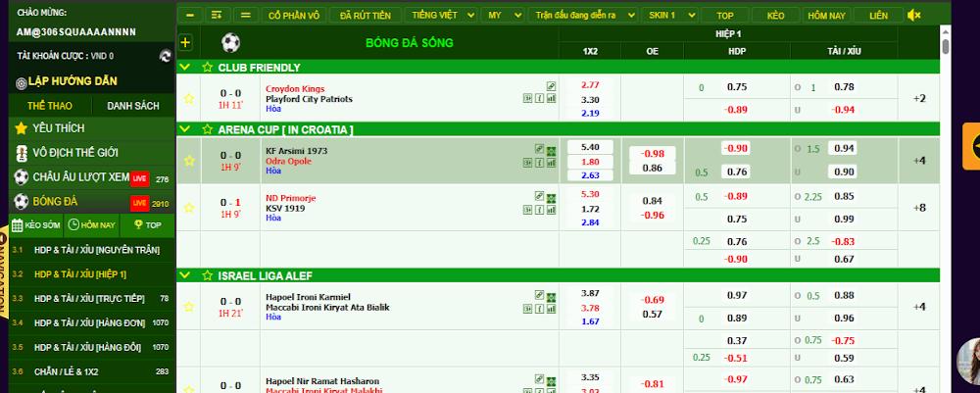This screenshot has height=393, width=980.
Task: Click the soccer ball icon in the table header
Action: (x=230, y=42)
